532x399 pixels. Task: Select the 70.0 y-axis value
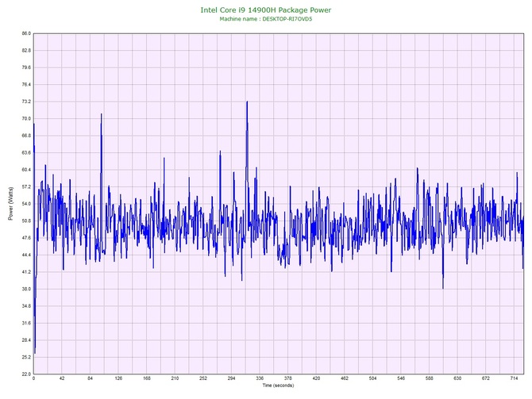tap(26, 119)
